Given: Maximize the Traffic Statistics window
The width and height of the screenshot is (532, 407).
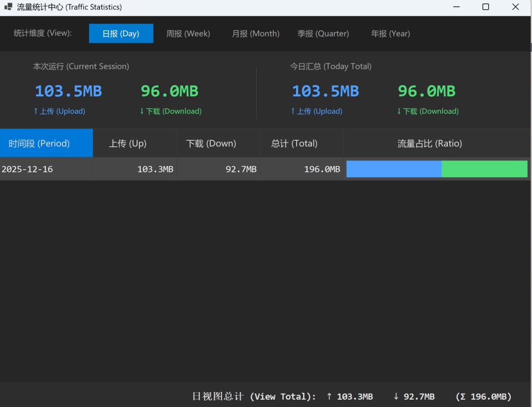Looking at the screenshot, I should coord(486,7).
